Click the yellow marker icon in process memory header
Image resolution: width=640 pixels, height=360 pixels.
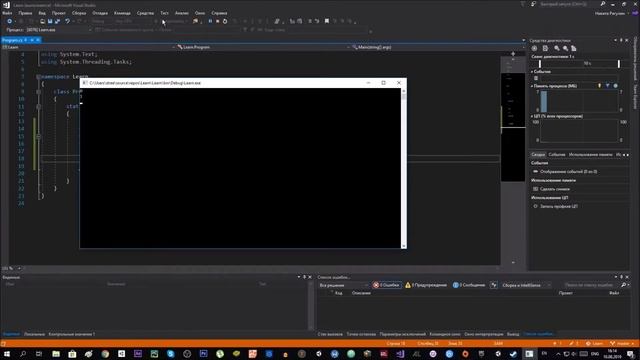[600, 86]
